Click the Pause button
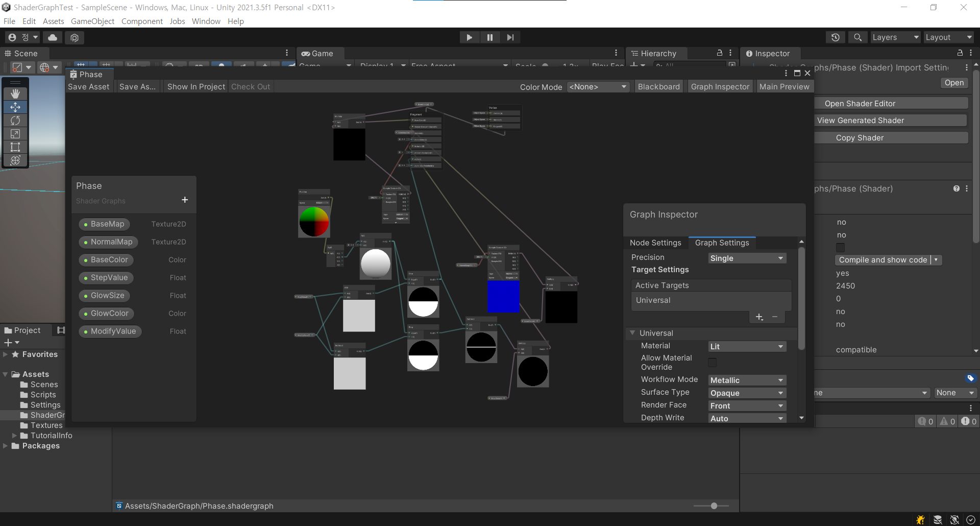 click(490, 37)
